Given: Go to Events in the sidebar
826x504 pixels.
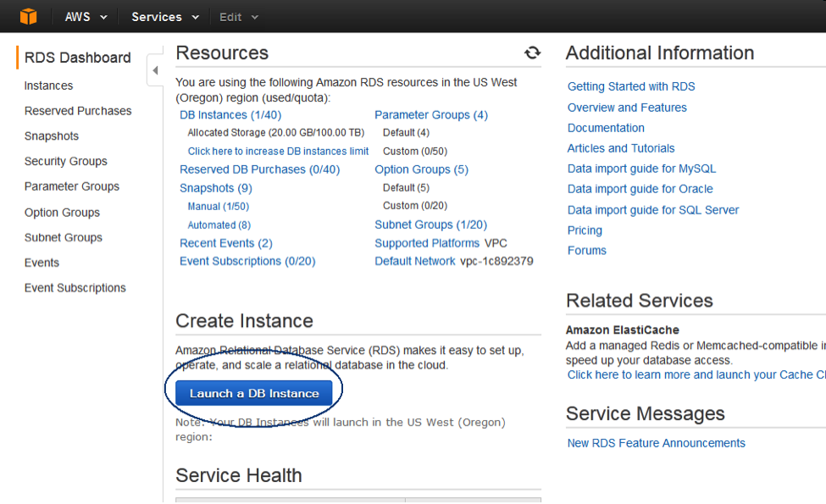Looking at the screenshot, I should coord(42,263).
